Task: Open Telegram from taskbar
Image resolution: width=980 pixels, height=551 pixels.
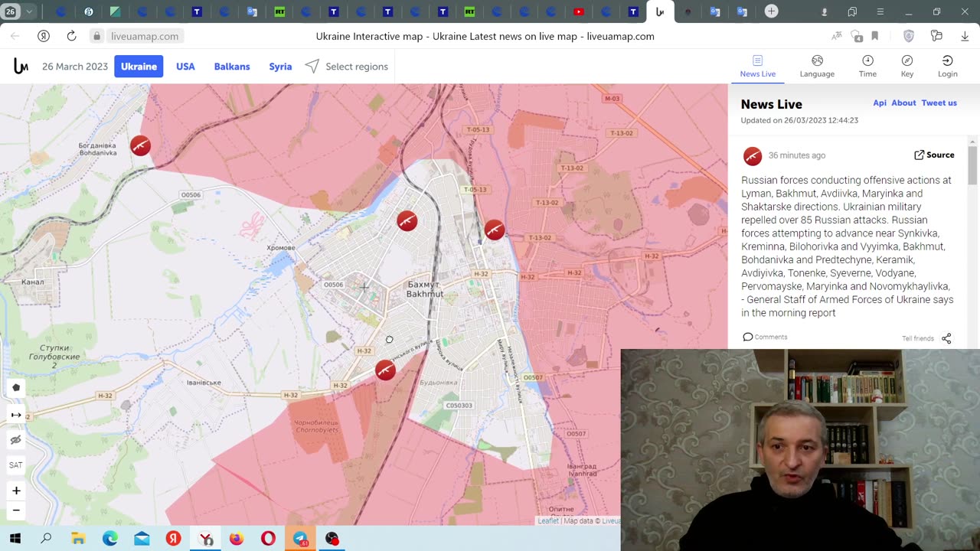Action: 300,539
